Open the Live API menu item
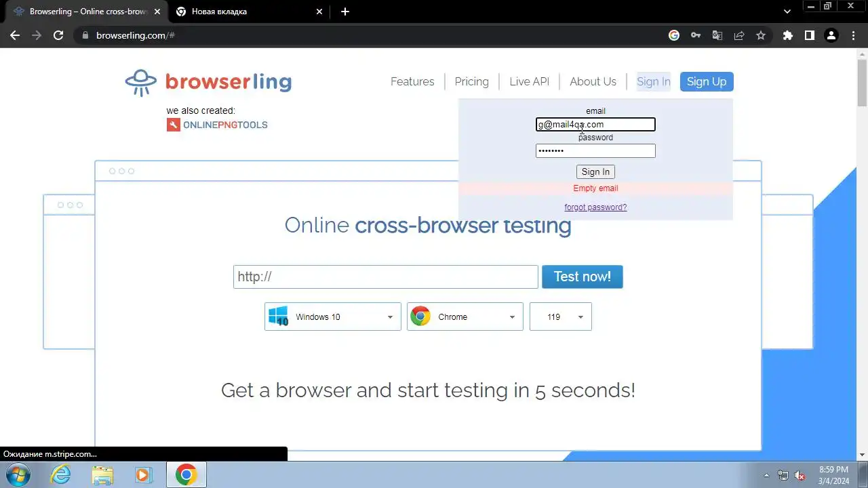This screenshot has width=868, height=488. click(x=529, y=81)
